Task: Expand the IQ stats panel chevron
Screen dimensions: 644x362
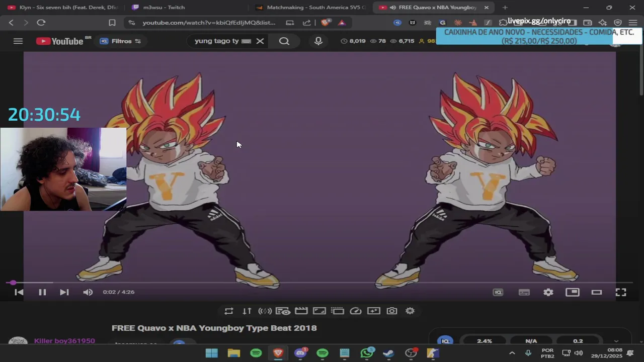Action: (x=616, y=341)
